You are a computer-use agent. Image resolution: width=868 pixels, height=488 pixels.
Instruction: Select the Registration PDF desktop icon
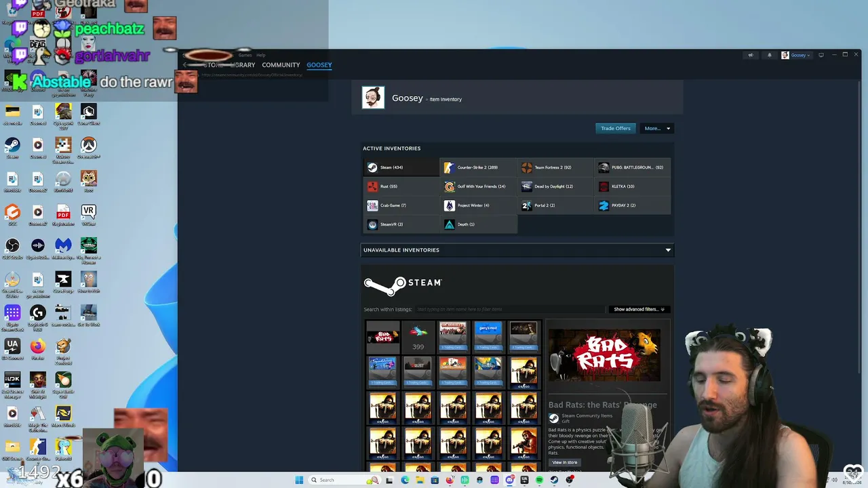coord(63,215)
